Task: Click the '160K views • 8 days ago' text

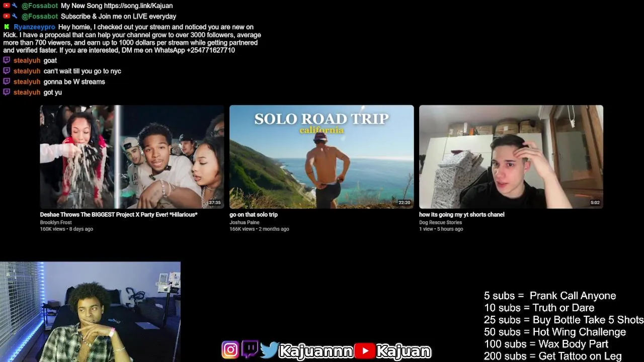Action: coord(66,229)
